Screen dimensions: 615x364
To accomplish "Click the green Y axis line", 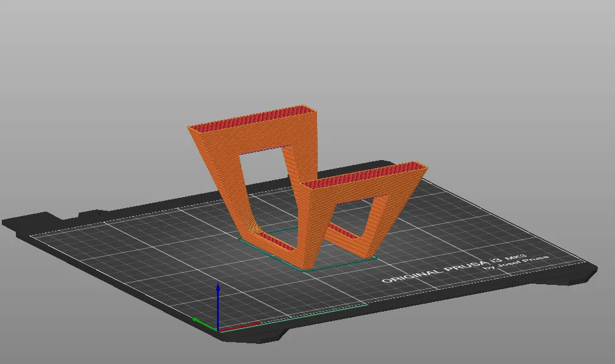I will click(204, 323).
